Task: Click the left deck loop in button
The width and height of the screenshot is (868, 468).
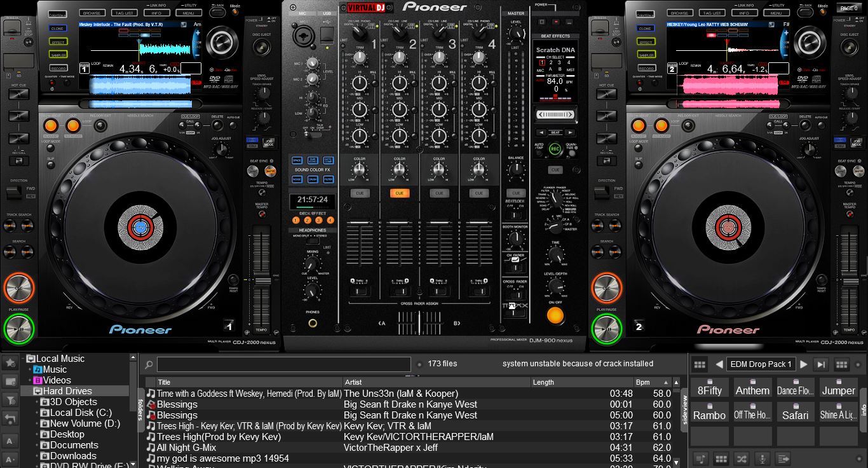Action: [51, 125]
